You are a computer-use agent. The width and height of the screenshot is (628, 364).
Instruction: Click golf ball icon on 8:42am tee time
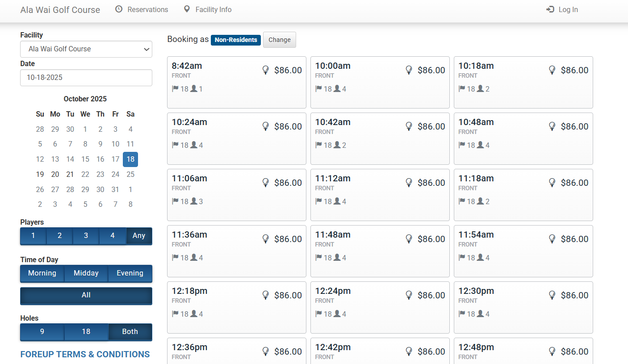[x=266, y=70]
